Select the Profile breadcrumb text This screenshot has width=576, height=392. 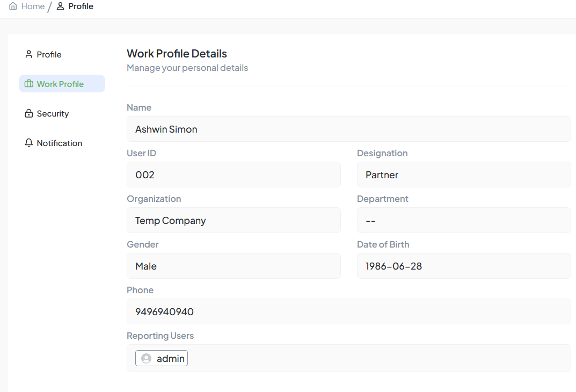(x=81, y=6)
